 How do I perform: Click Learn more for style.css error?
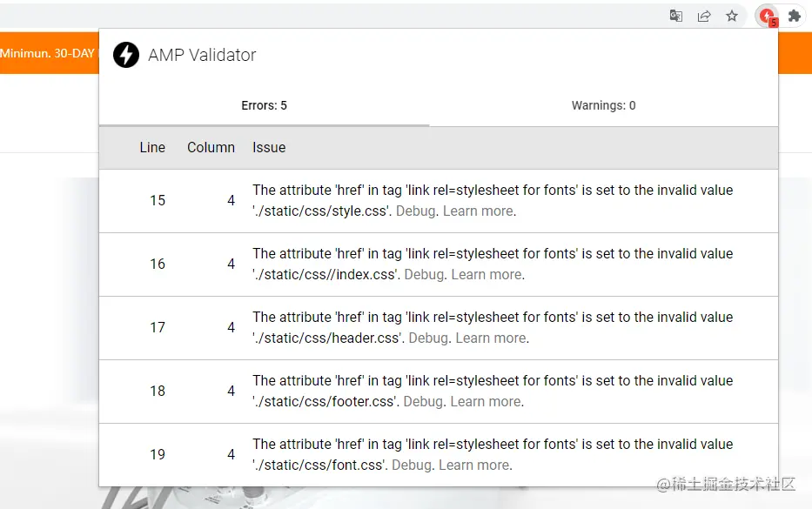(x=479, y=211)
